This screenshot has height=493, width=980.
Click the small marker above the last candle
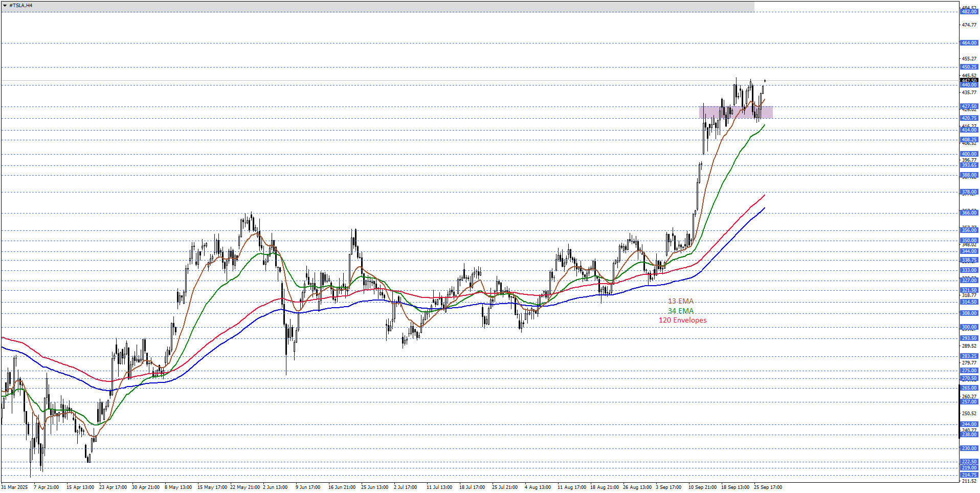pos(765,80)
